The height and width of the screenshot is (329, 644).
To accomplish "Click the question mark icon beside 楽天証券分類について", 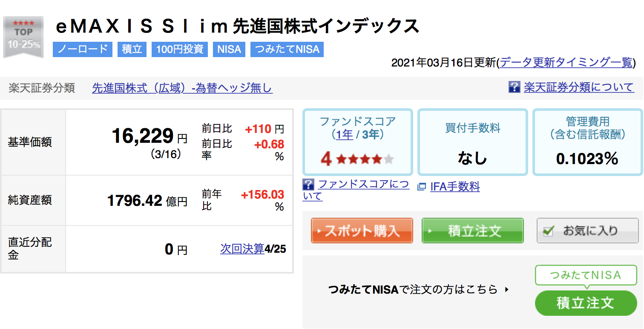I will click(515, 87).
